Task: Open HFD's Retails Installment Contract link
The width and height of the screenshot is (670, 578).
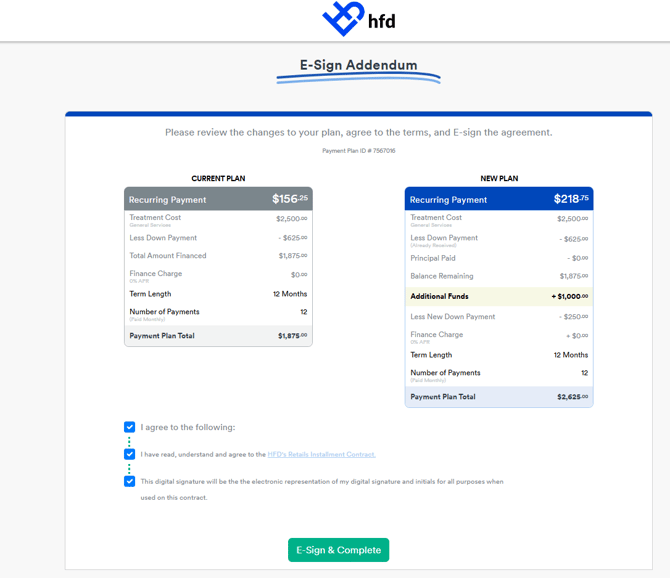Action: click(x=321, y=455)
